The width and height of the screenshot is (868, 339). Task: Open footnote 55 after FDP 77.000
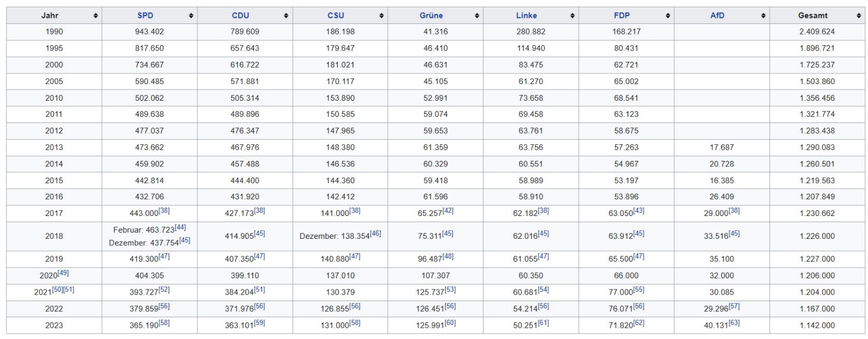click(638, 290)
